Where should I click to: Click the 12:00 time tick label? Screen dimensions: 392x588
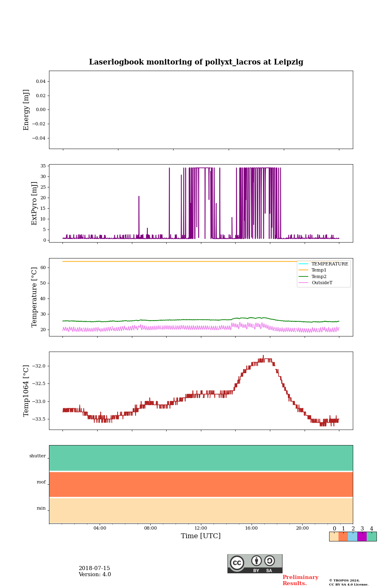tap(201, 528)
